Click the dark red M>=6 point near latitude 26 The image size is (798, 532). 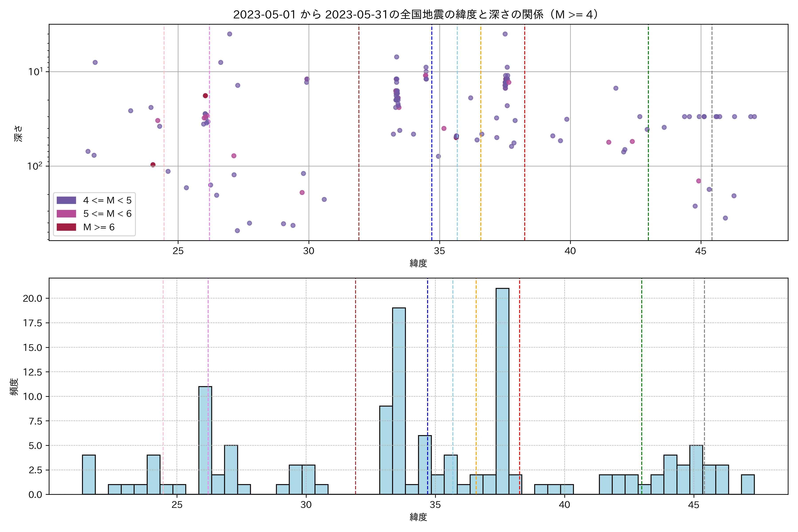pyautogui.click(x=205, y=96)
